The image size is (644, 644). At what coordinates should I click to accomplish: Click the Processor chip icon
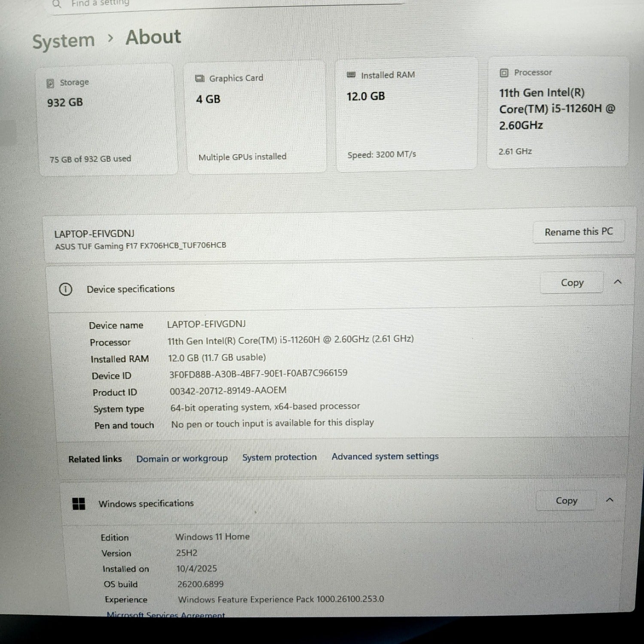click(503, 72)
